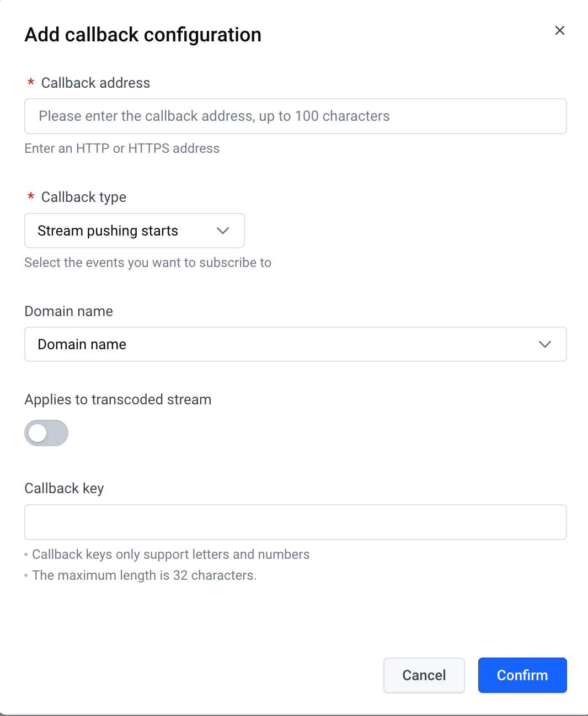This screenshot has width=588, height=716.
Task: Click the Callback key field label
Action: [65, 488]
